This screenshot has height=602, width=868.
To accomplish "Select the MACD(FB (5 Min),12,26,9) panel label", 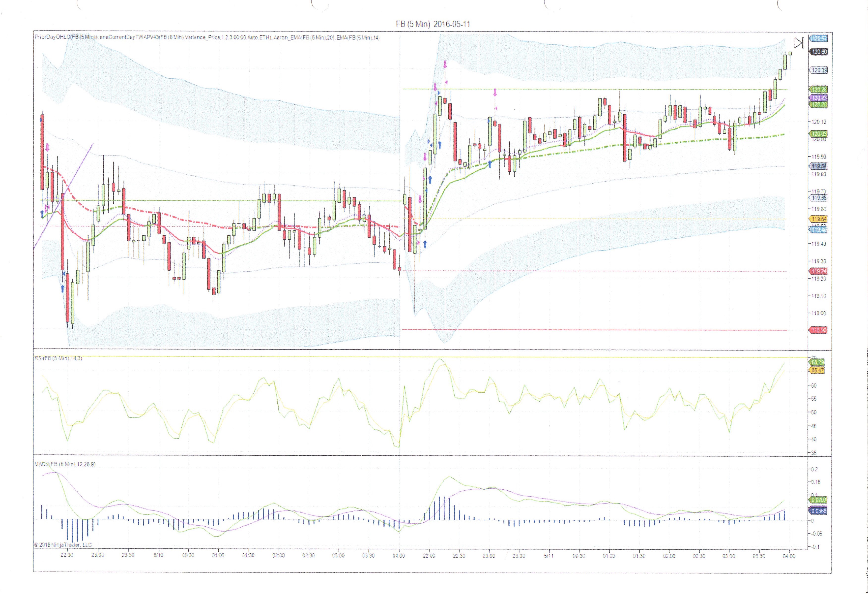I will 65,464.
